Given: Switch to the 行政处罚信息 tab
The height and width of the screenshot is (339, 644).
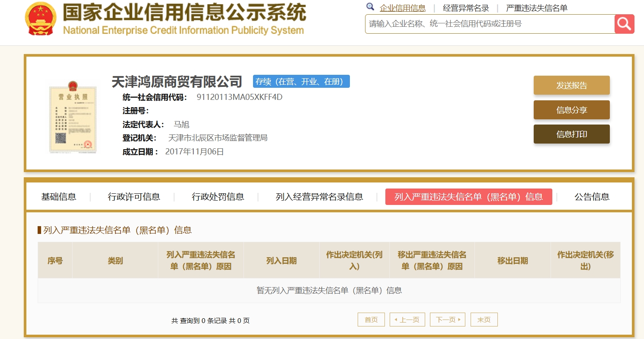Looking at the screenshot, I should pos(218,197).
